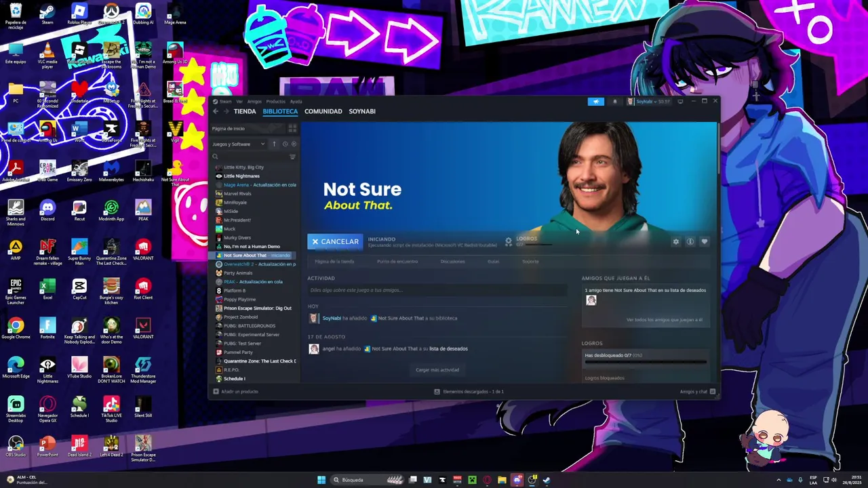The width and height of the screenshot is (868, 488).
Task: Open game settings gear icon
Action: pos(675,241)
